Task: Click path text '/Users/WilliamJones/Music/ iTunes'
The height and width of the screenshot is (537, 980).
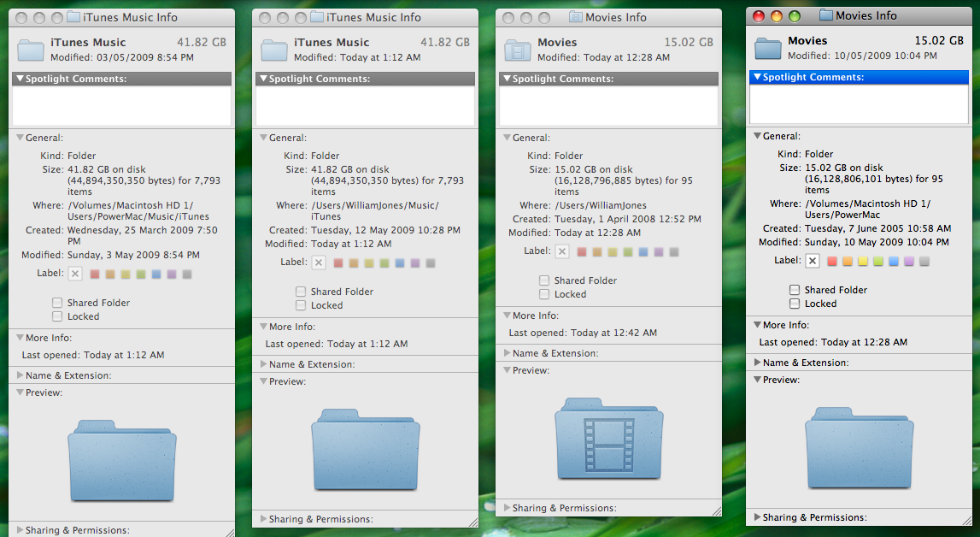Action: click(x=375, y=210)
